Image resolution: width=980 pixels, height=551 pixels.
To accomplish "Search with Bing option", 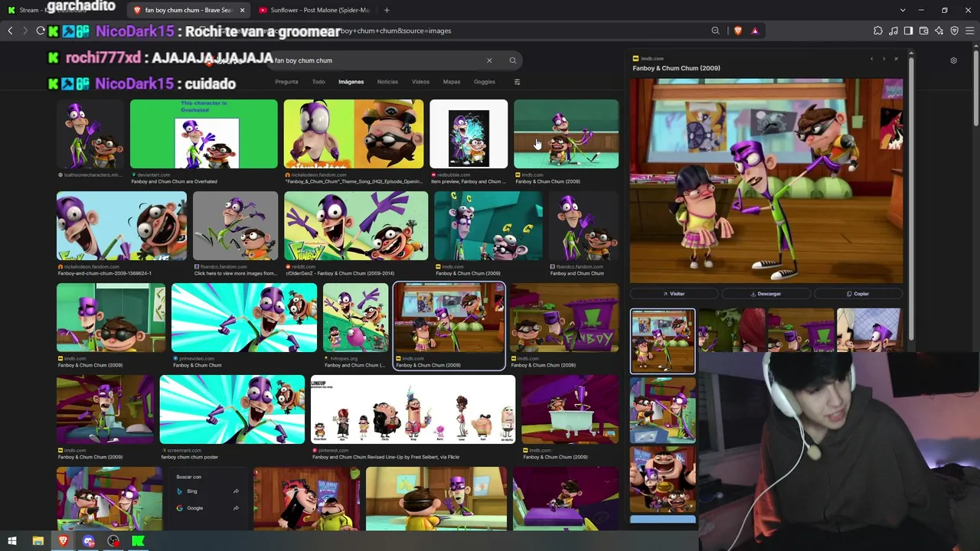I will point(208,491).
